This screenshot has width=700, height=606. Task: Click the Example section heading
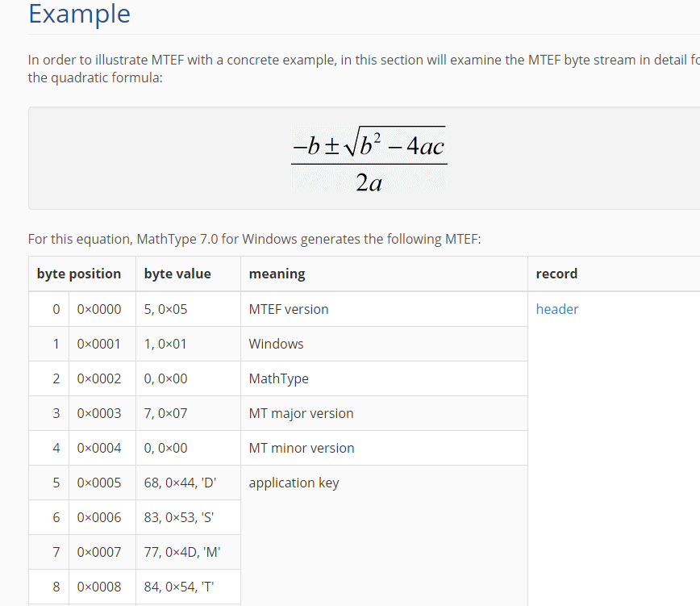coord(80,14)
